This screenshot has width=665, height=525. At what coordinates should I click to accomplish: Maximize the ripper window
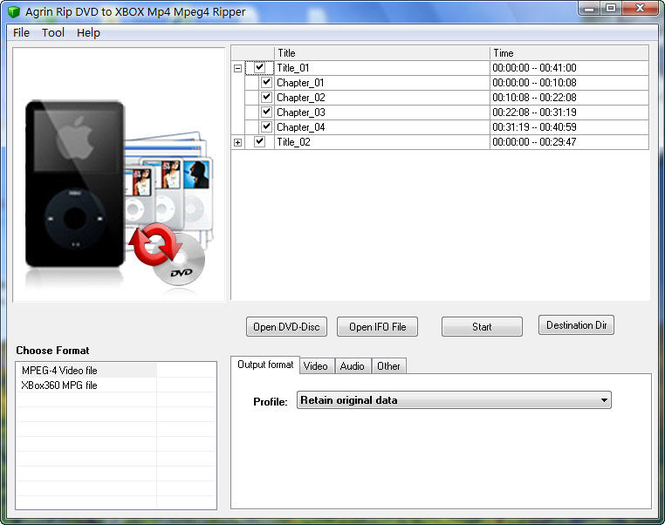coord(611,8)
